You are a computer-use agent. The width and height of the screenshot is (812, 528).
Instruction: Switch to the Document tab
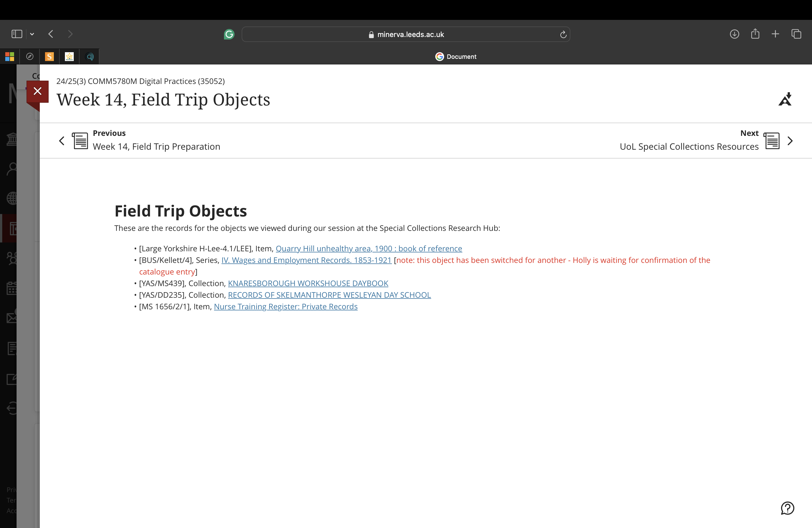[x=455, y=57]
